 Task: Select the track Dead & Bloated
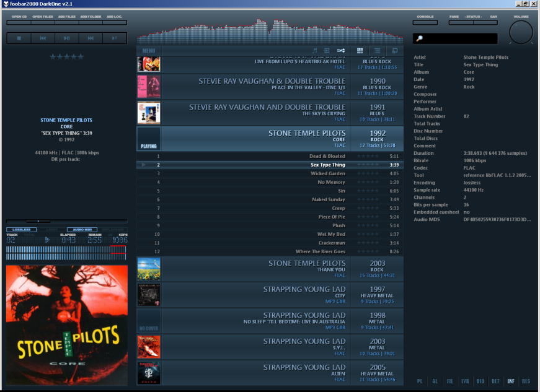(x=270, y=156)
